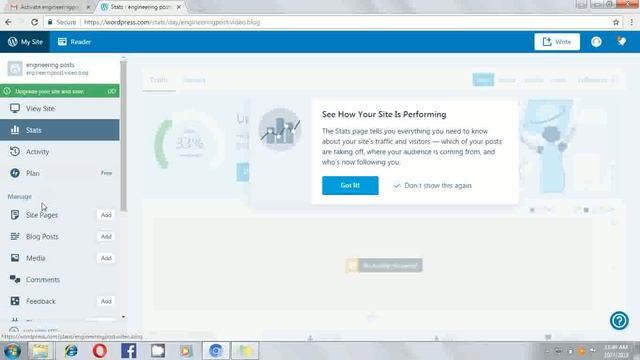Screen dimensions: 640x360
Task: Click Add next to Site Pages
Action: [106, 215]
